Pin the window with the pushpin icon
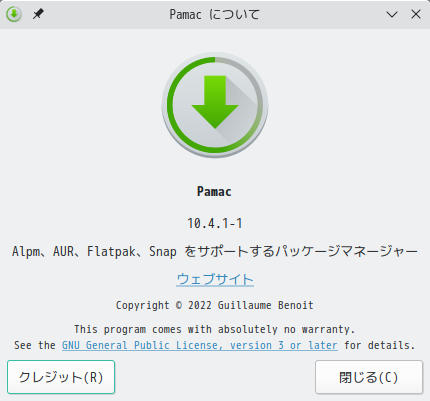The height and width of the screenshot is (401, 430). tap(38, 14)
